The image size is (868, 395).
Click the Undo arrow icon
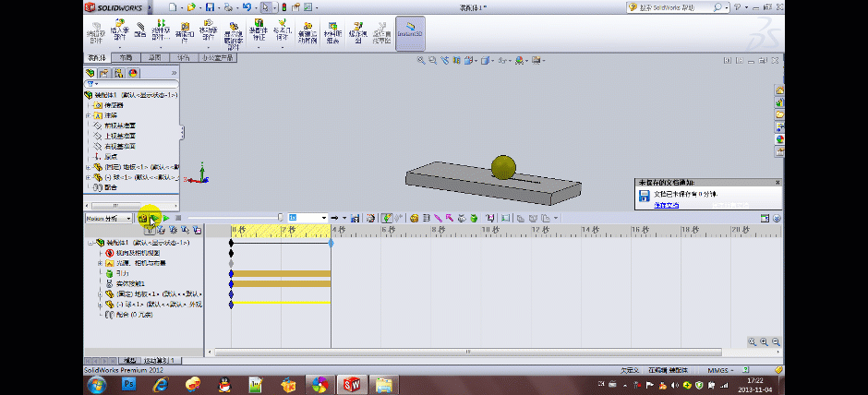(247, 7)
